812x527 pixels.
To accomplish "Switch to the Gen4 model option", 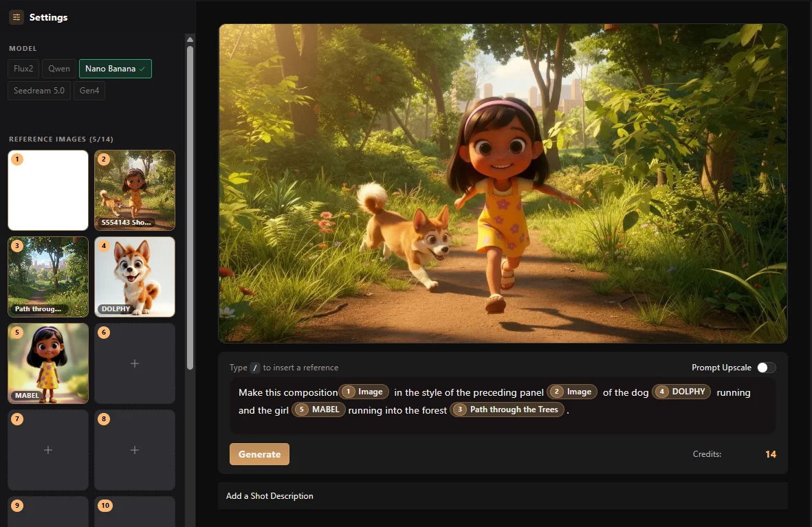I will [x=89, y=91].
